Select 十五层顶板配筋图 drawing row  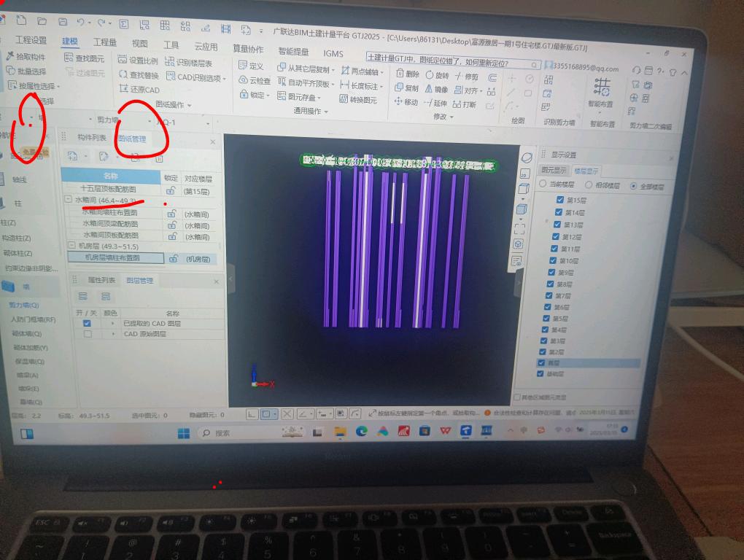[108, 189]
